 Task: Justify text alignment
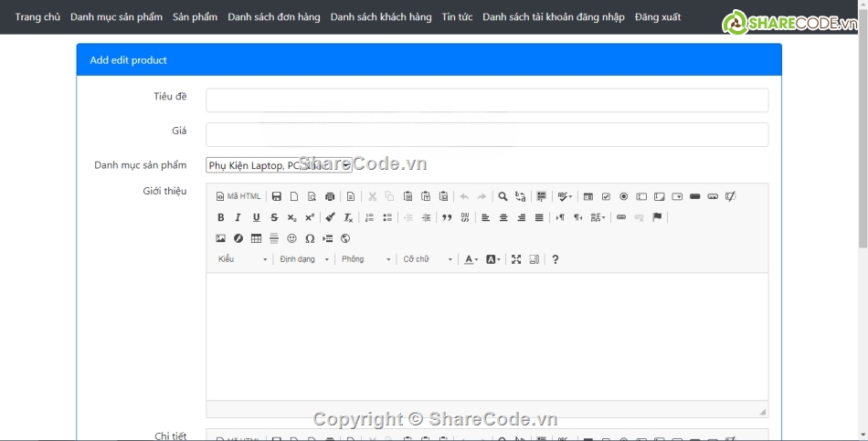point(539,217)
